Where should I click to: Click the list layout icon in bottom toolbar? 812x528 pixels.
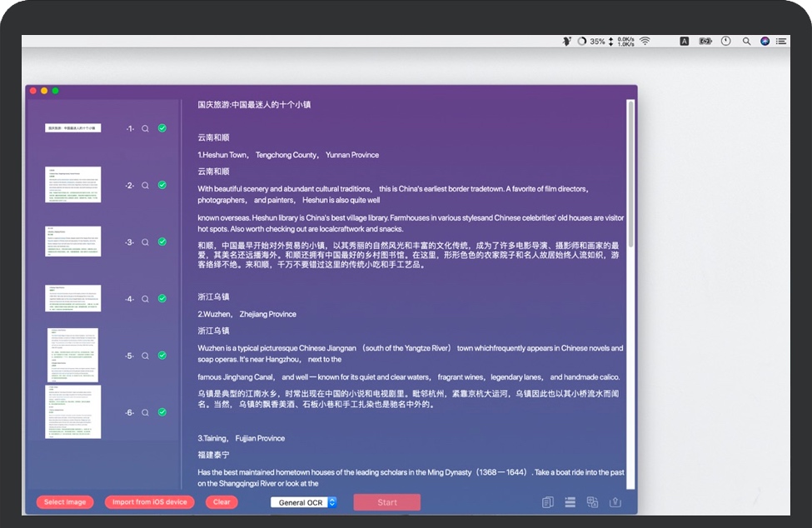click(x=570, y=502)
